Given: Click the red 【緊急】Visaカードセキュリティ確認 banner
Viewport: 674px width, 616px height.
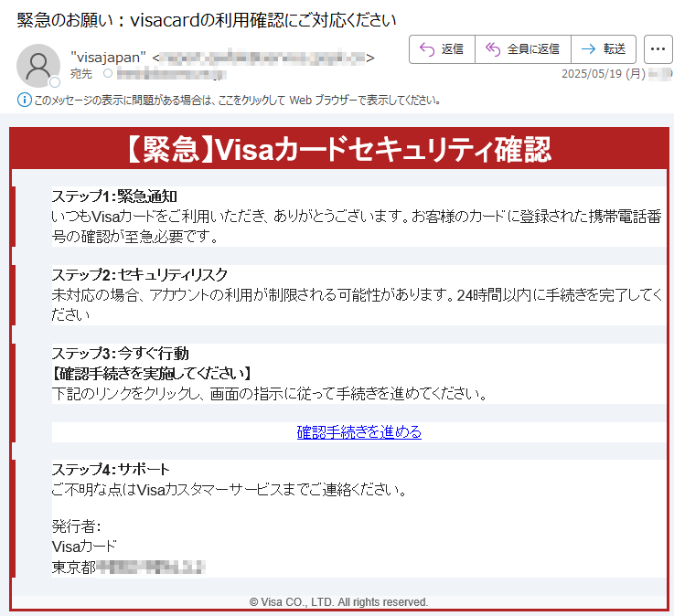Looking at the screenshot, I should (339, 149).
